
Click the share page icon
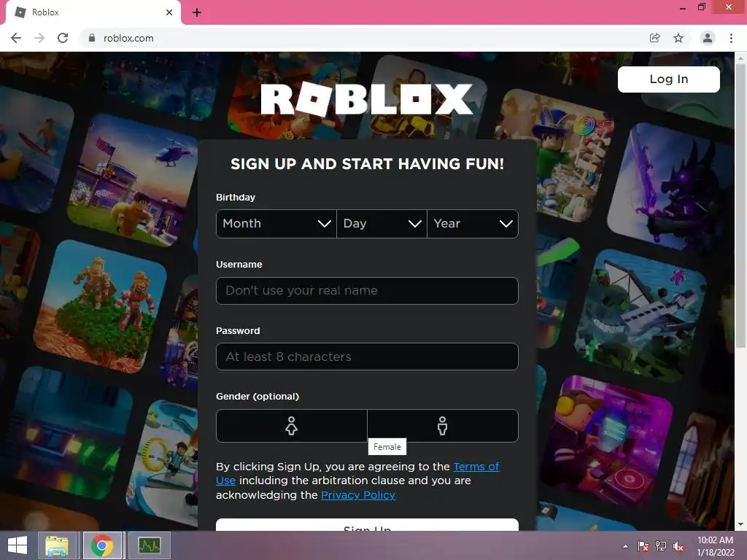tap(654, 38)
